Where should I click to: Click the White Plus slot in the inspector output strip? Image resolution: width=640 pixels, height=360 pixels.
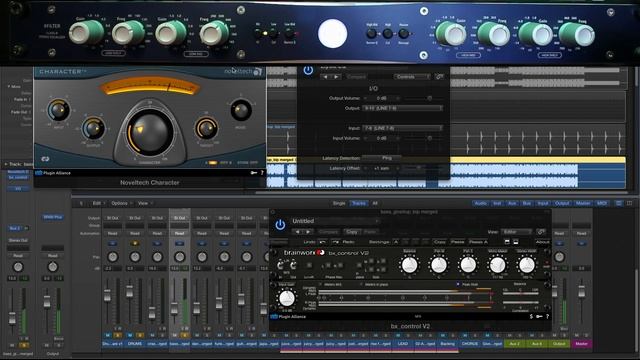click(53, 217)
